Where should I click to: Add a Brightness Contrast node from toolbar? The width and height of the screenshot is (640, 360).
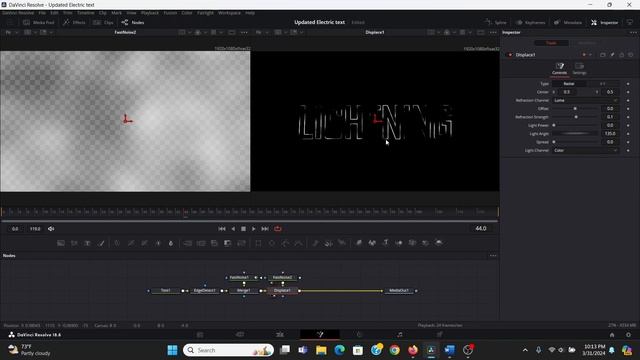pos(158,243)
